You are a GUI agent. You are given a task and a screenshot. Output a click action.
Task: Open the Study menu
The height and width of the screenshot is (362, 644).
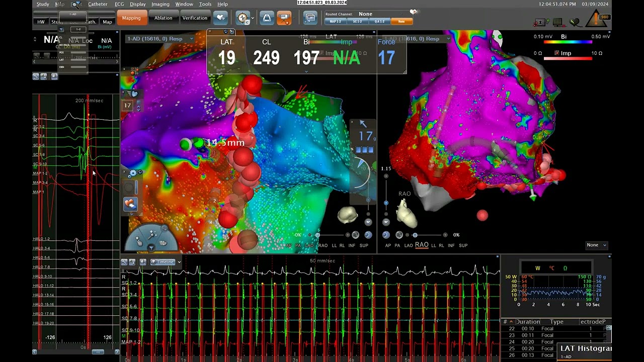[43, 4]
